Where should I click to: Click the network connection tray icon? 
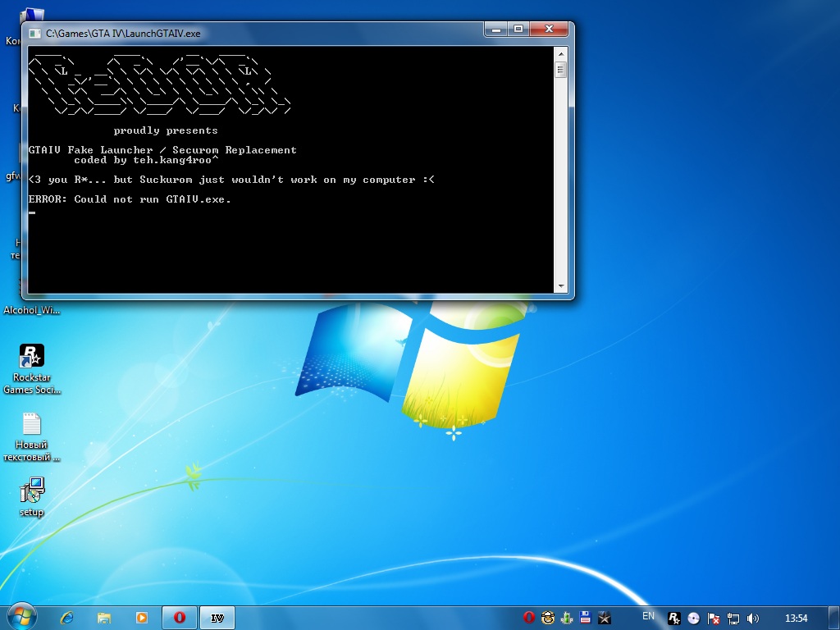click(x=733, y=619)
